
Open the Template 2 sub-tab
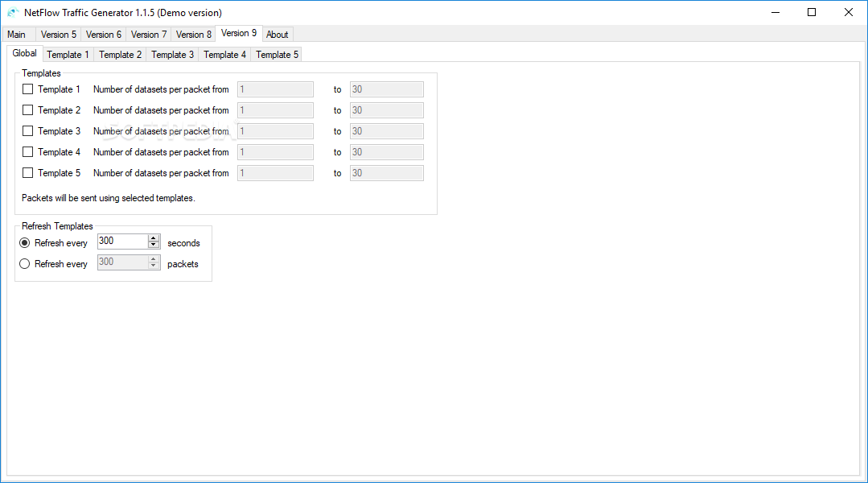pyautogui.click(x=120, y=54)
